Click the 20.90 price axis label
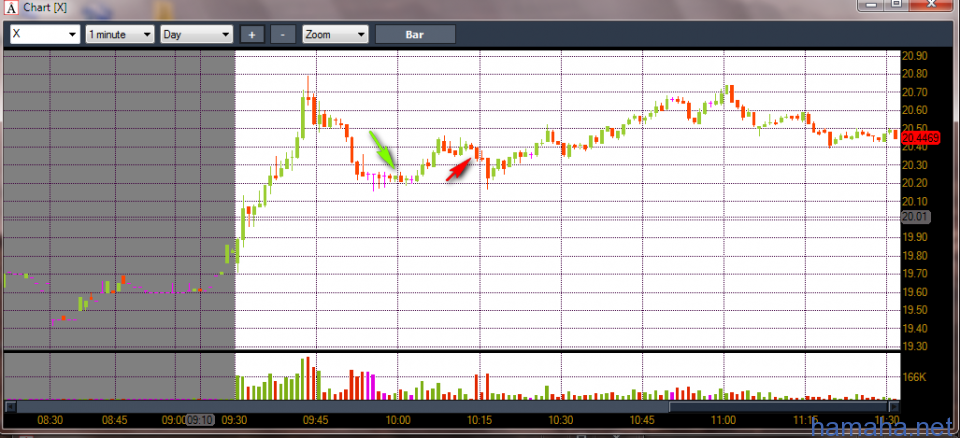This screenshot has height=438, width=960. 915,56
